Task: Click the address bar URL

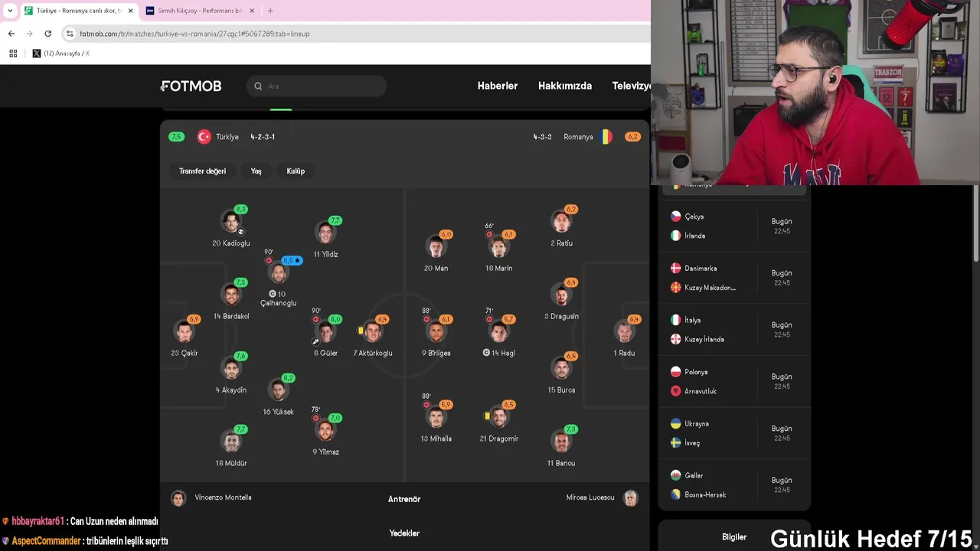Action: click(x=194, y=34)
